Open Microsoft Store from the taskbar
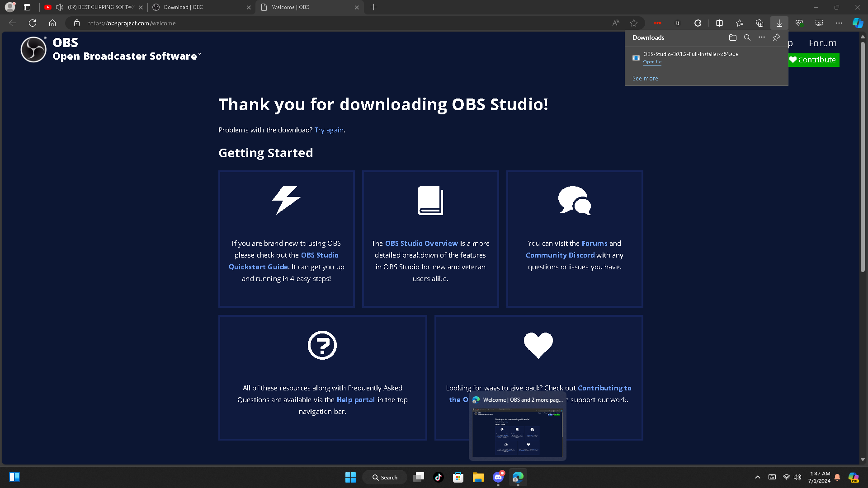This screenshot has height=488, width=868. 458,477
